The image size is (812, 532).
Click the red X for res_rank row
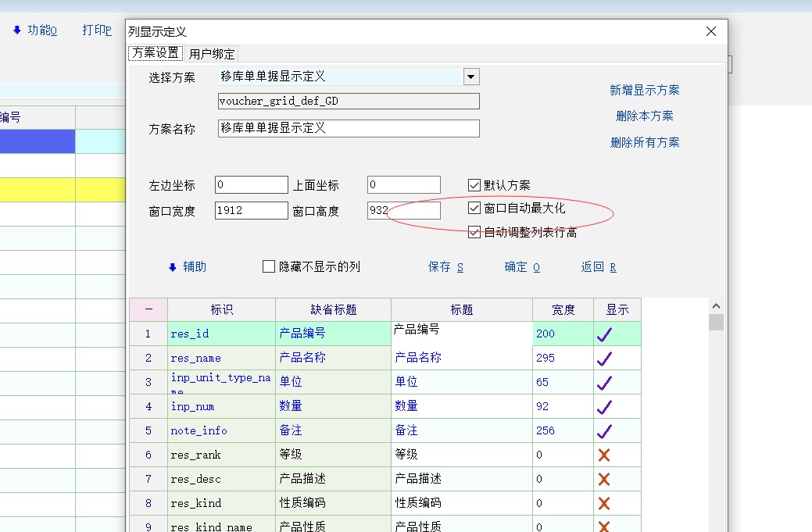click(x=604, y=455)
